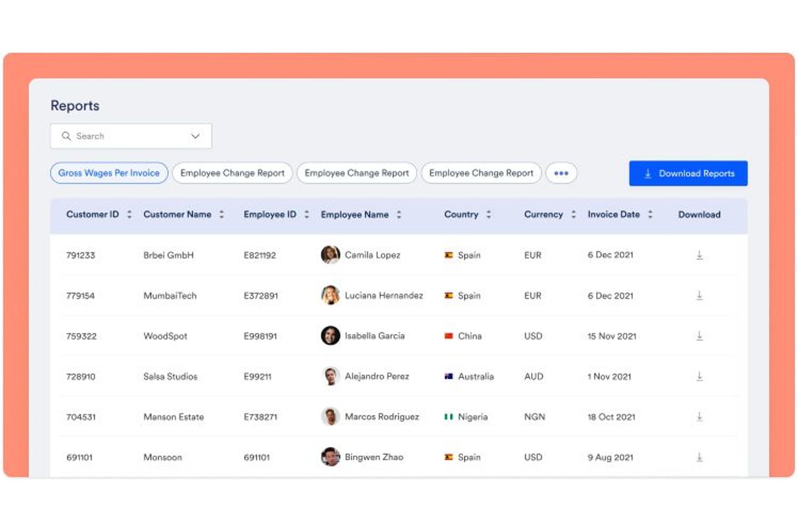Viewport: 798px width, 532px height.
Task: Click customer name Brbei GmbH
Action: pyautogui.click(x=168, y=255)
